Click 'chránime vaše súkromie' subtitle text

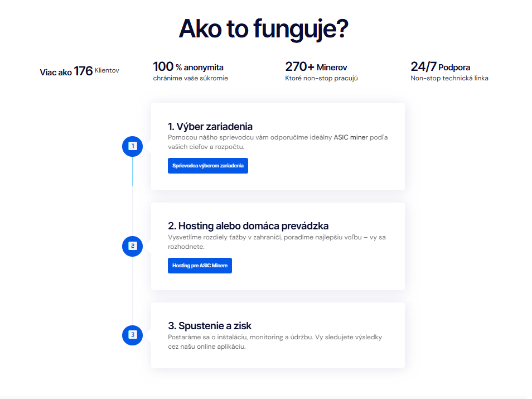(x=190, y=78)
